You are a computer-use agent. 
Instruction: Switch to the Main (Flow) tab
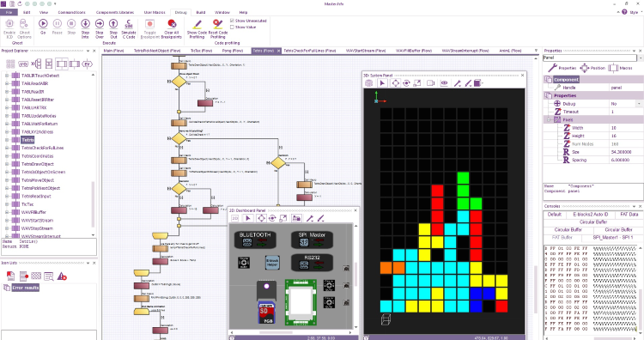click(x=113, y=51)
